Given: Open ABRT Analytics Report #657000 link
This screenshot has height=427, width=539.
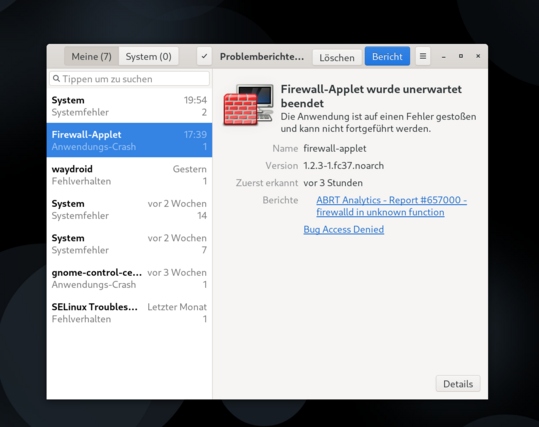Looking at the screenshot, I should point(392,206).
